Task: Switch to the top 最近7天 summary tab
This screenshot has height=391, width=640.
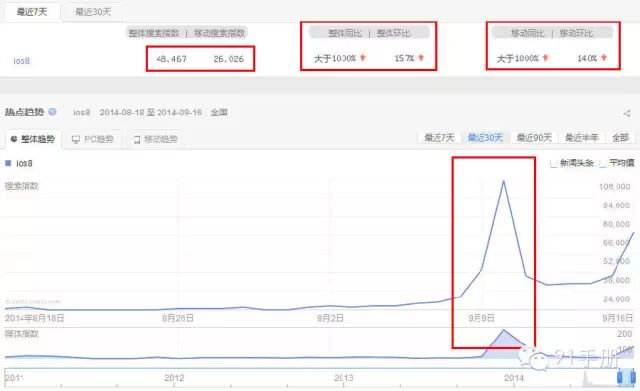Action: click(32, 12)
